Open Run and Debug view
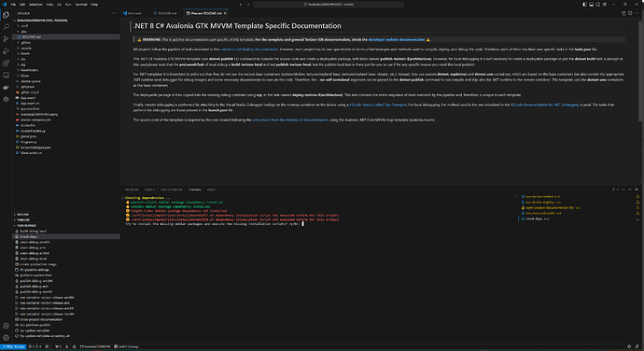 click(6, 51)
